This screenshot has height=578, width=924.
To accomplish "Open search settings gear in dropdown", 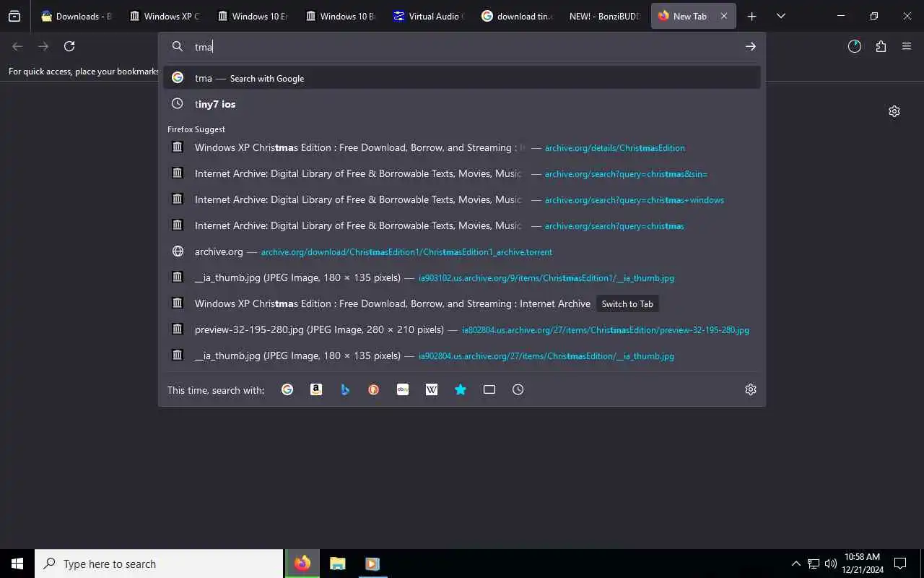I will pos(751,389).
